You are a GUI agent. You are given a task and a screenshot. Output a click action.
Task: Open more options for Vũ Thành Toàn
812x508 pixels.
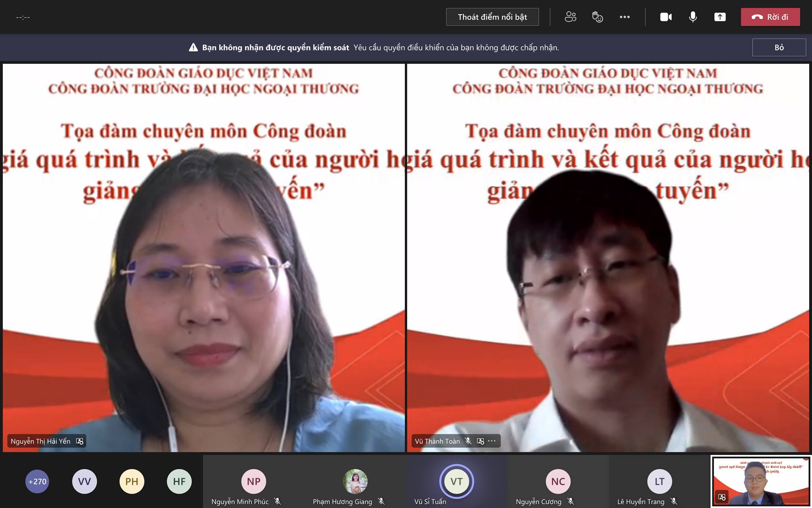(492, 441)
